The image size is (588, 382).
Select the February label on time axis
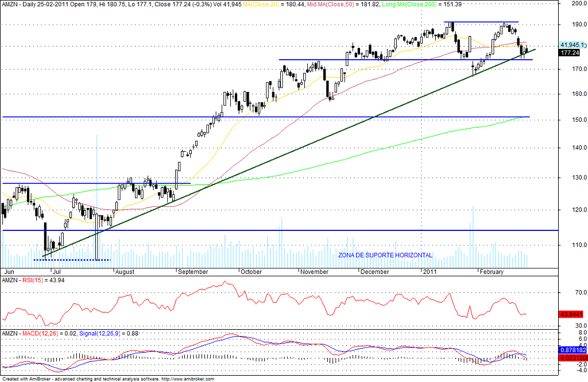coord(492,272)
